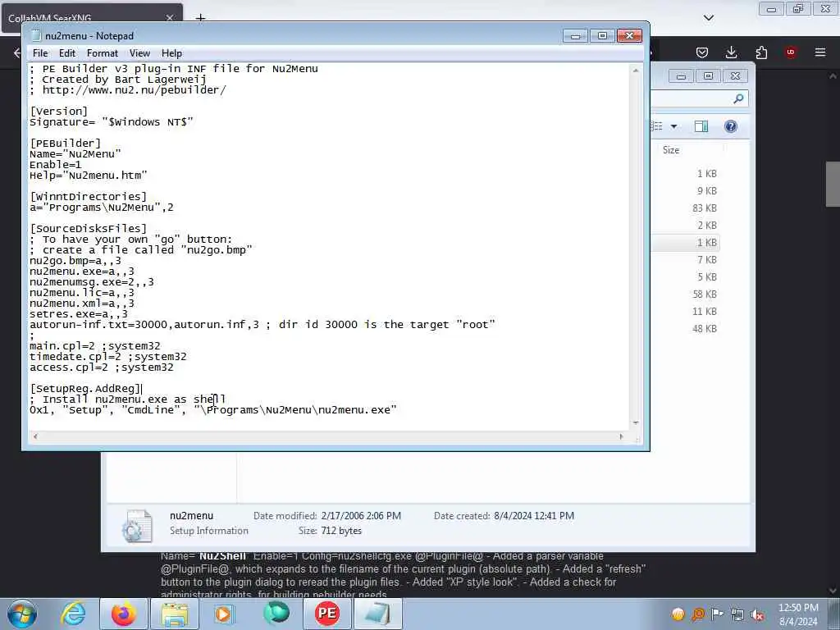The width and height of the screenshot is (840, 630).
Task: Open Windows Media Player taskbar icon
Action: tap(225, 614)
